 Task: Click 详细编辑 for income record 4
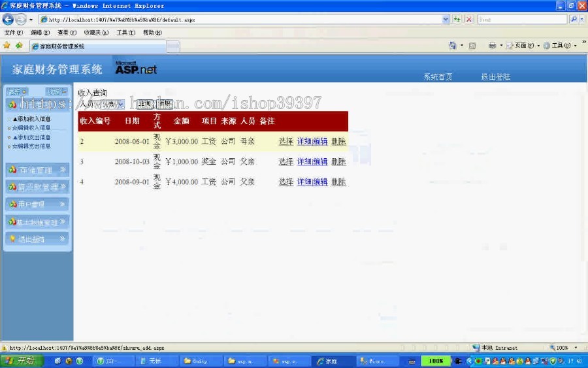312,182
